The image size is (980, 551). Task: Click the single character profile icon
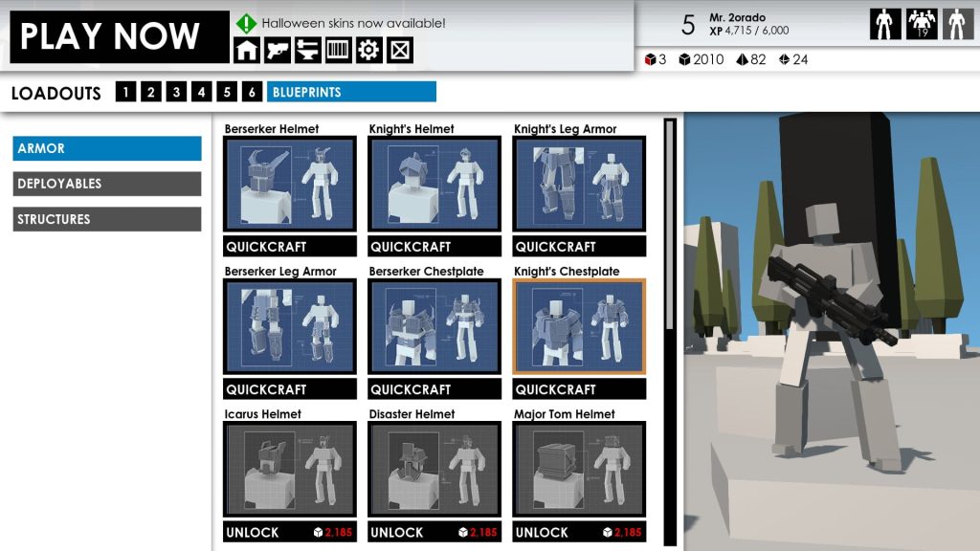tap(885, 25)
